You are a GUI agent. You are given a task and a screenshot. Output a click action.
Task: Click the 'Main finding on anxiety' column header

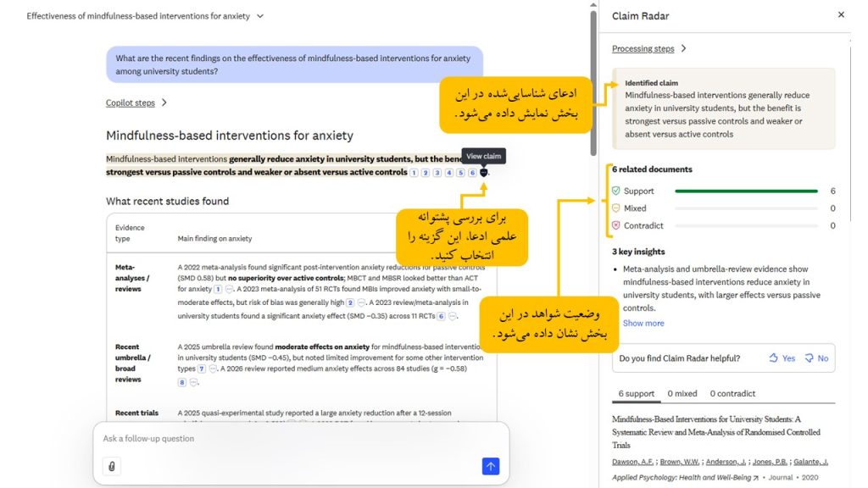point(214,238)
